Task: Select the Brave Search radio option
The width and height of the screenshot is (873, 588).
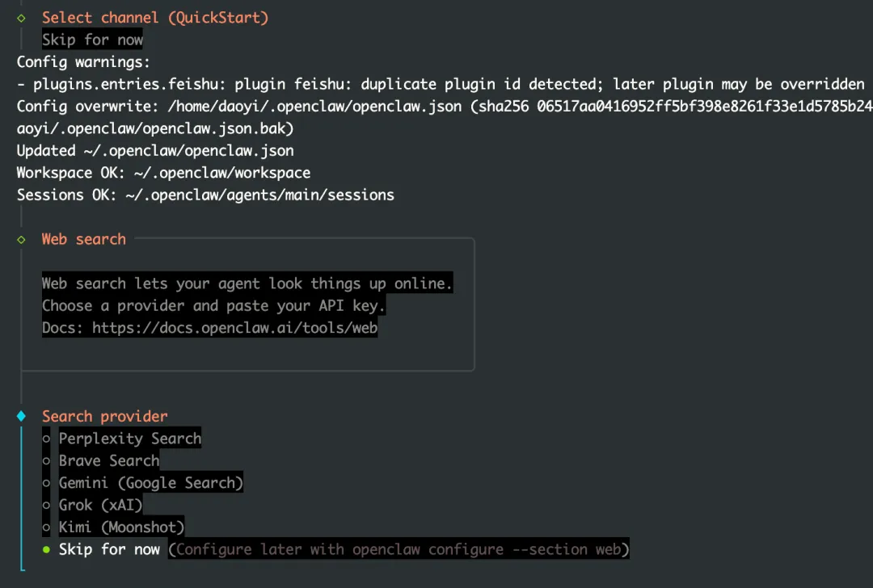Action: (101, 460)
